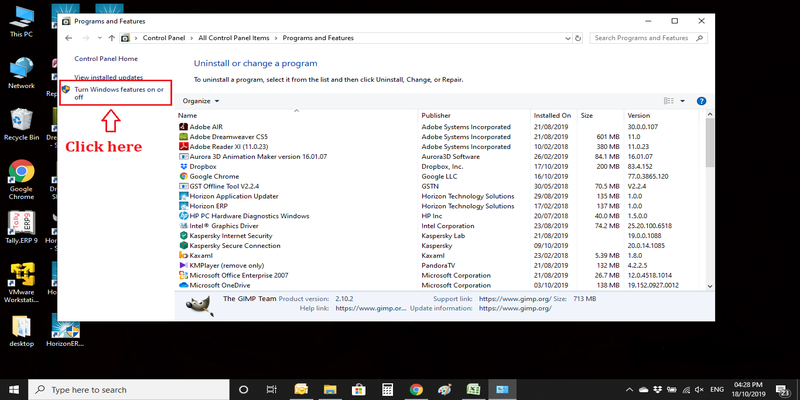
Task: Expand address bar history dropdown
Action: click(x=568, y=38)
